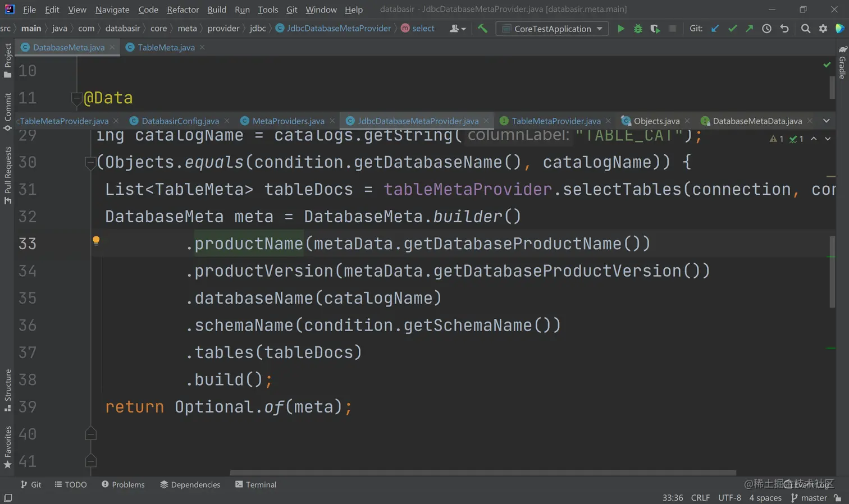
Task: Toggle the TODO tool window
Action: (71, 484)
